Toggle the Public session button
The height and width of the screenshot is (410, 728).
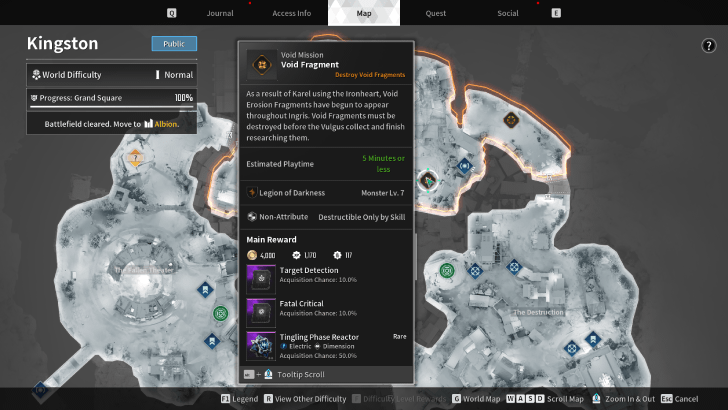[x=174, y=44]
